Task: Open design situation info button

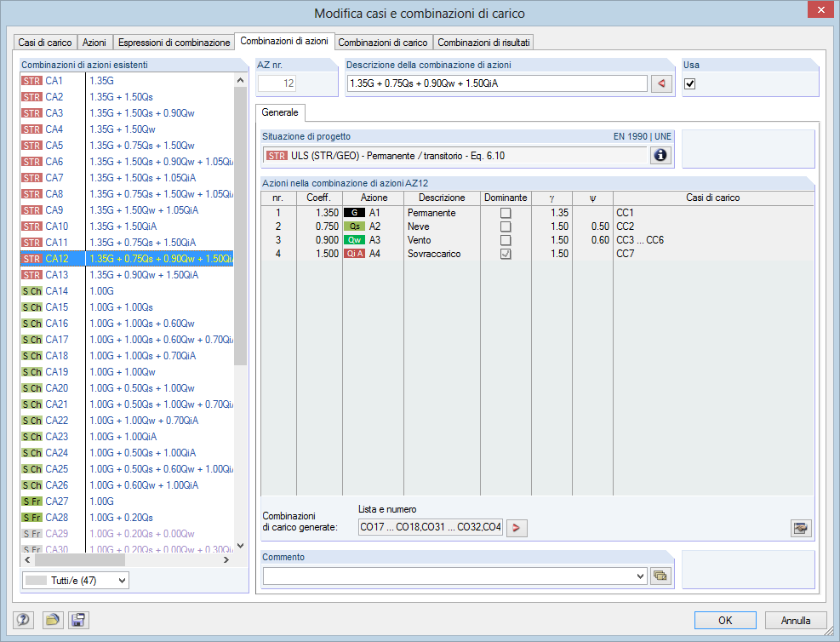Action: (660, 156)
